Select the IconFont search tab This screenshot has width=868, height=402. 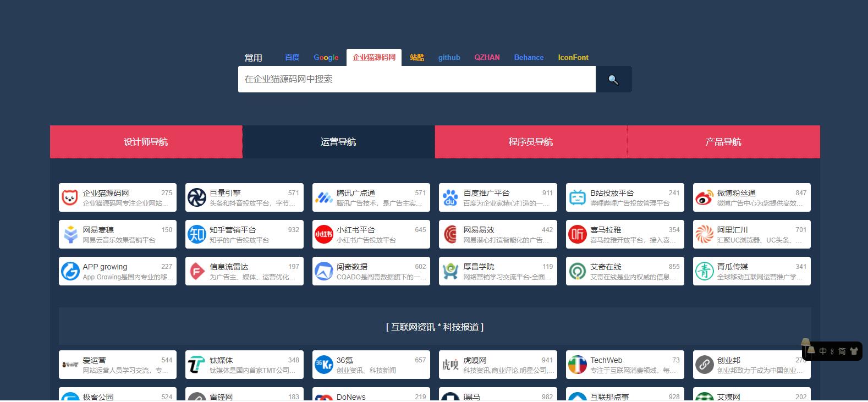click(573, 57)
